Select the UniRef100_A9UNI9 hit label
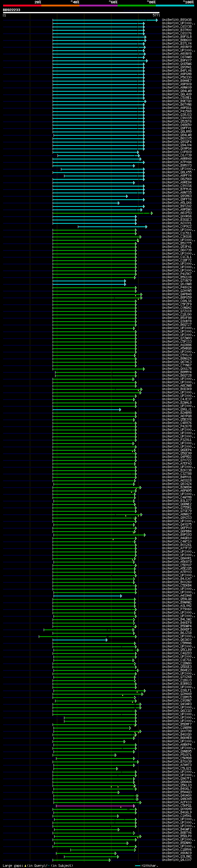Viewport: 197px width, 868px height. (177, 853)
